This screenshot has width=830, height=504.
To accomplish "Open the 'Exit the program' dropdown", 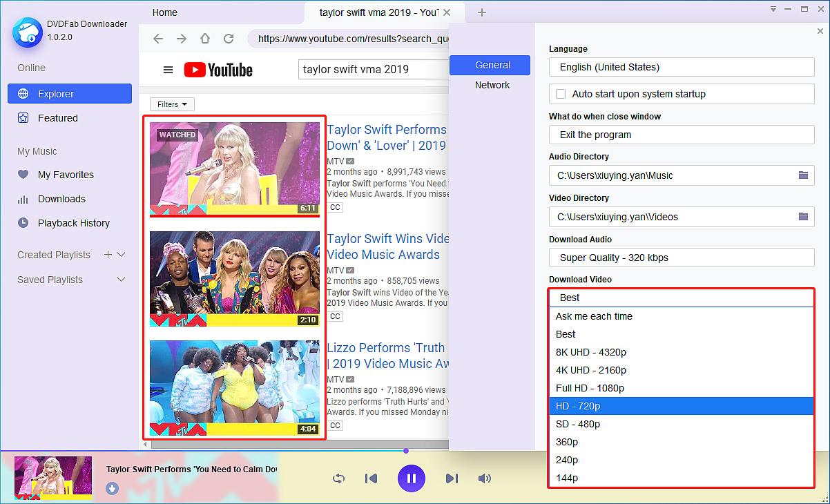I will point(682,135).
